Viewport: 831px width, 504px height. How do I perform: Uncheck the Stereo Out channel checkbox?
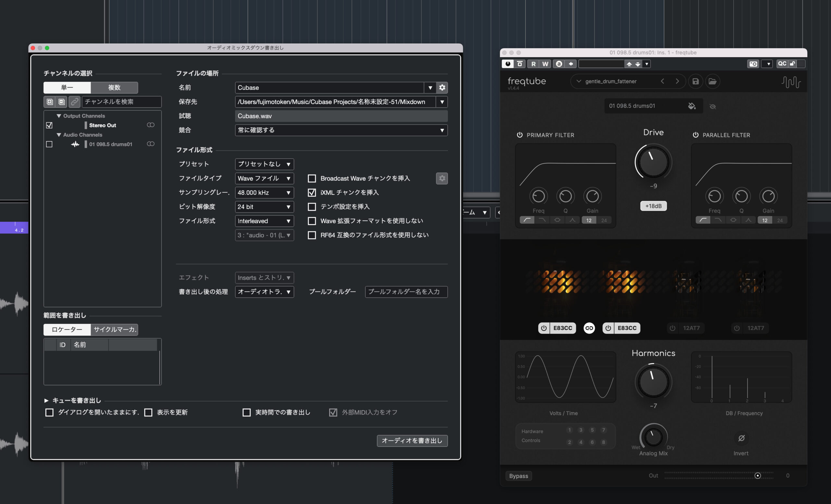point(49,125)
